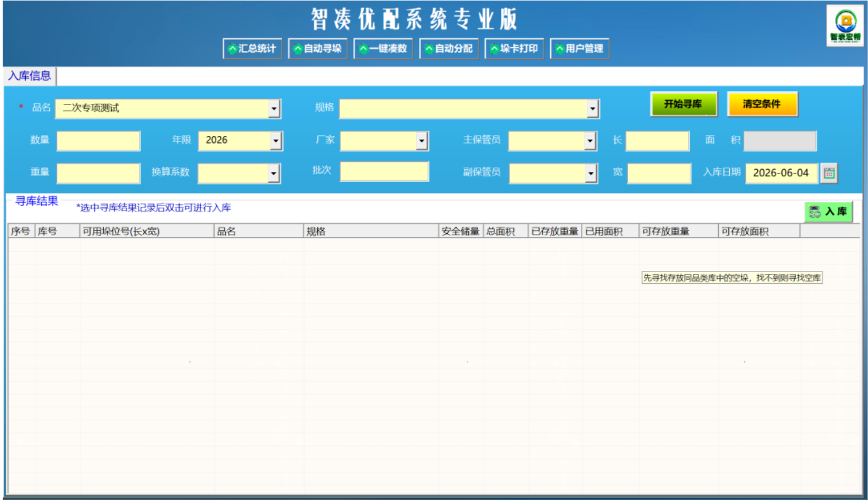Viewport: 868px width, 500px height.
Task: Focus the 长 input field
Action: click(658, 141)
